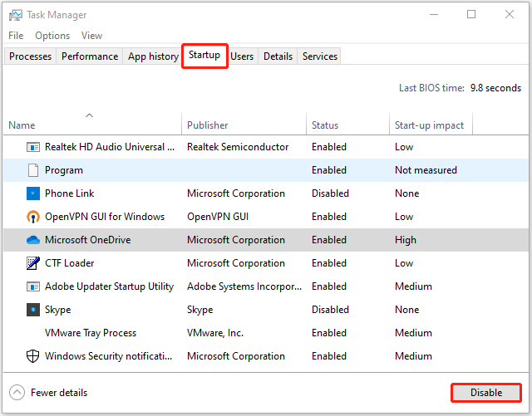Image resolution: width=532 pixels, height=416 pixels.
Task: Select the VMware Tray Process entry name
Action: [91, 333]
